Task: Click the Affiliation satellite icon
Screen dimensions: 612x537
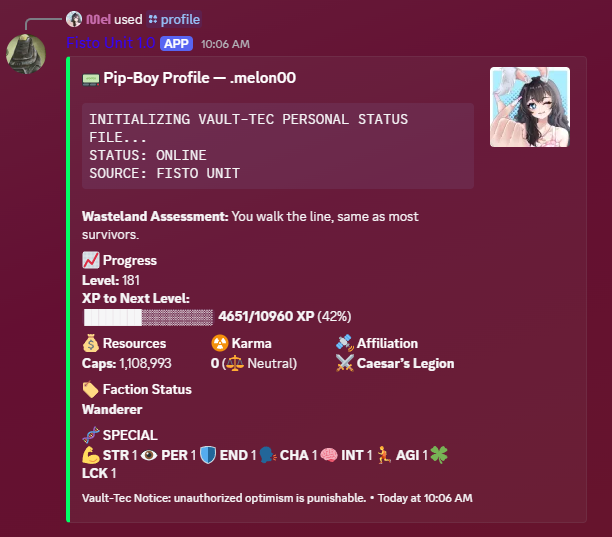Action: (x=345, y=343)
